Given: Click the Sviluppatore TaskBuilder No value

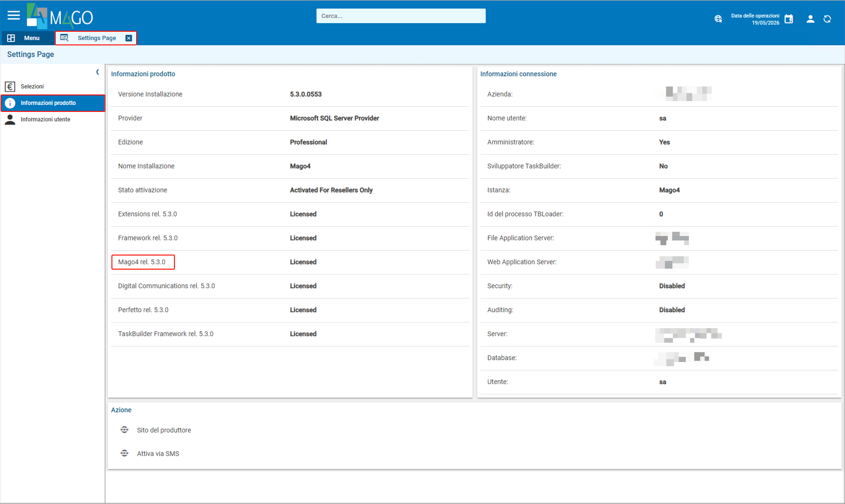Looking at the screenshot, I should point(664,166).
